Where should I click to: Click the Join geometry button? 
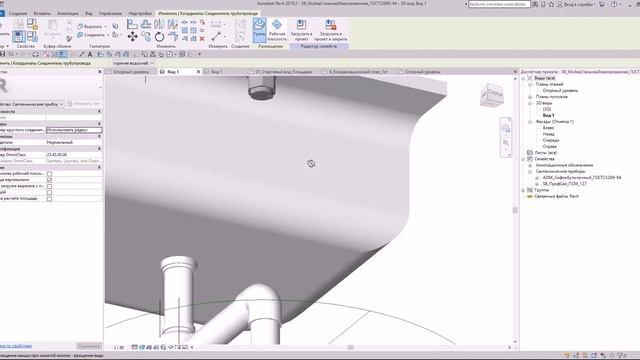(x=91, y=35)
